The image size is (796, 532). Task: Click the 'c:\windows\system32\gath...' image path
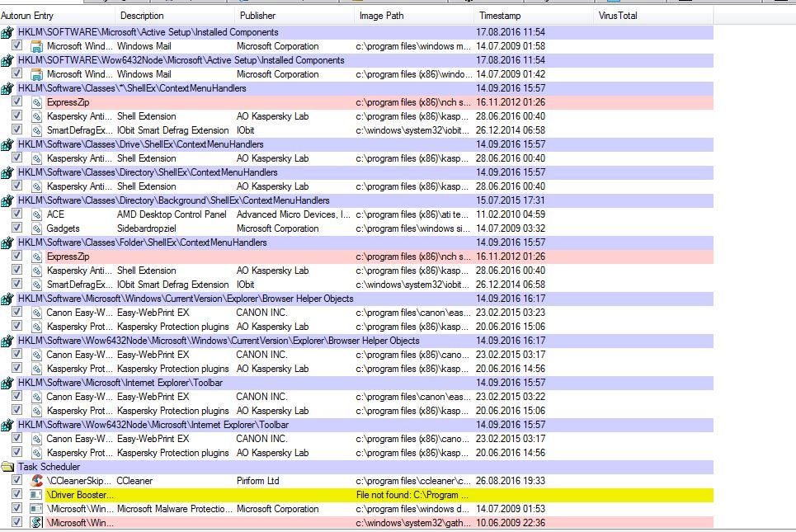point(414,523)
